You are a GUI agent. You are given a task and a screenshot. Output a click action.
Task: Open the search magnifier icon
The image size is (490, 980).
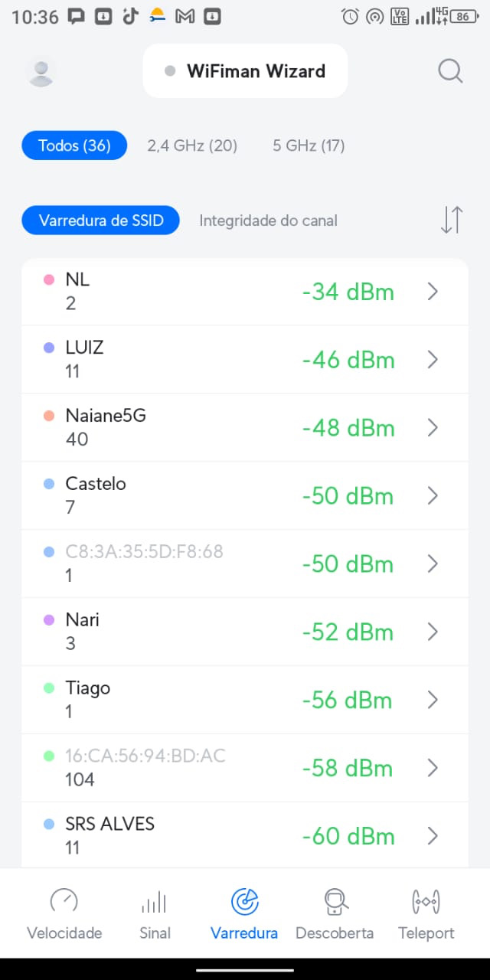tap(450, 71)
